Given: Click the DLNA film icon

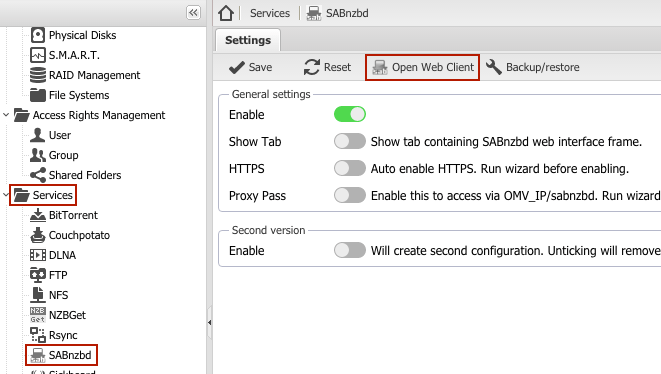Looking at the screenshot, I should (38, 255).
